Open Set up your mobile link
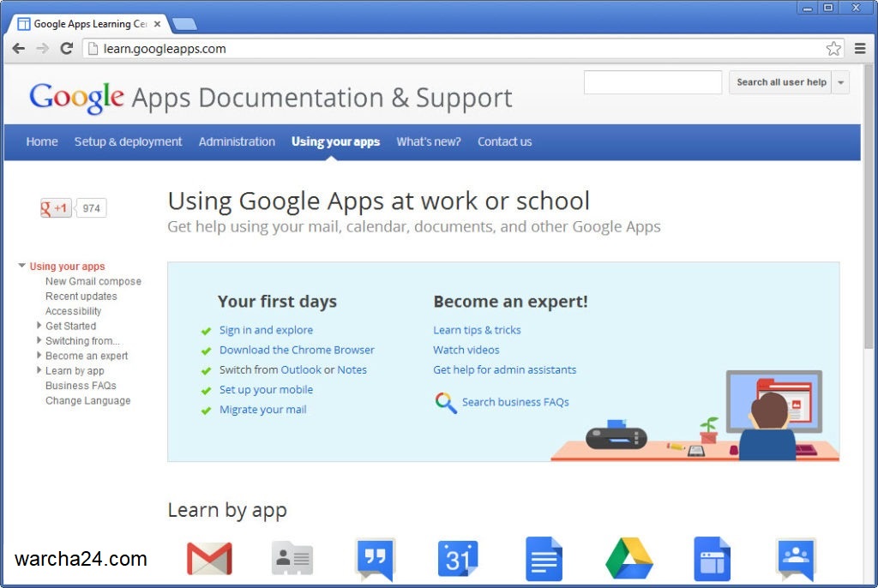 click(266, 390)
